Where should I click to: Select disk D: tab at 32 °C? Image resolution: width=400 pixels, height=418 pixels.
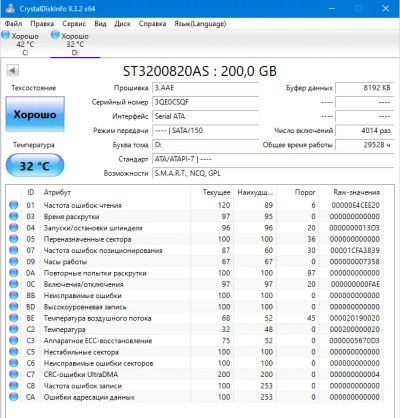(75, 44)
